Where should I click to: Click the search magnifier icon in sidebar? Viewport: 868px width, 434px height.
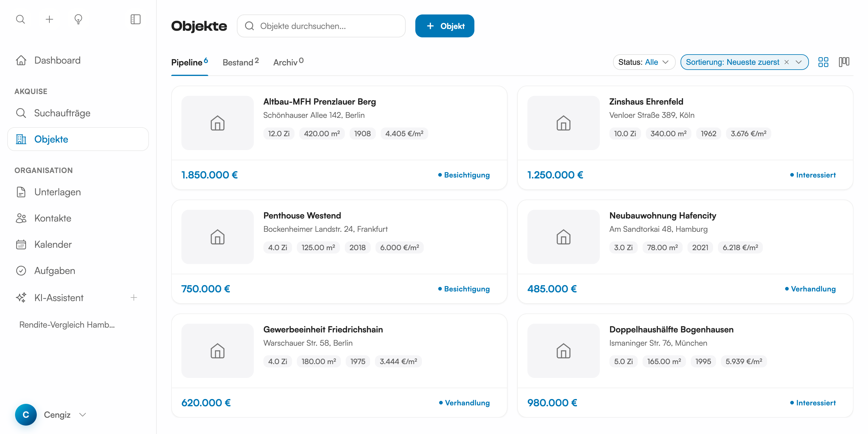[20, 19]
